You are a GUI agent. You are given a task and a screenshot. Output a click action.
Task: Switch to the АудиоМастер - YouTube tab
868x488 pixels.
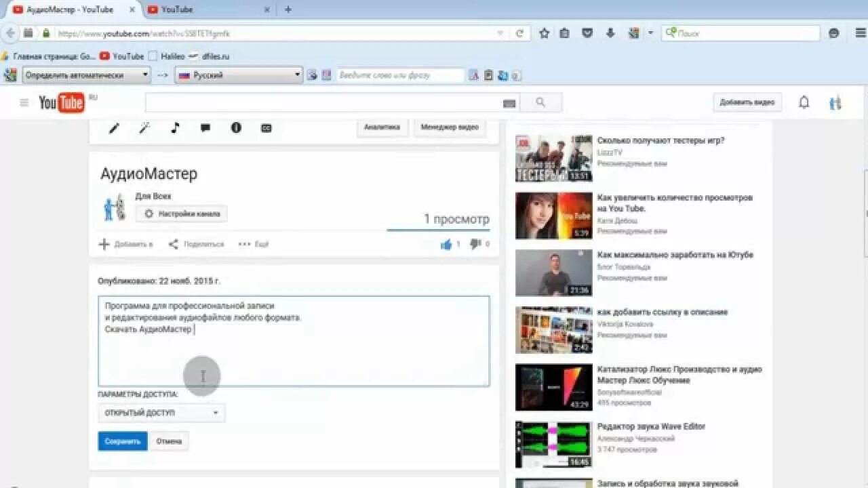pyautogui.click(x=70, y=9)
